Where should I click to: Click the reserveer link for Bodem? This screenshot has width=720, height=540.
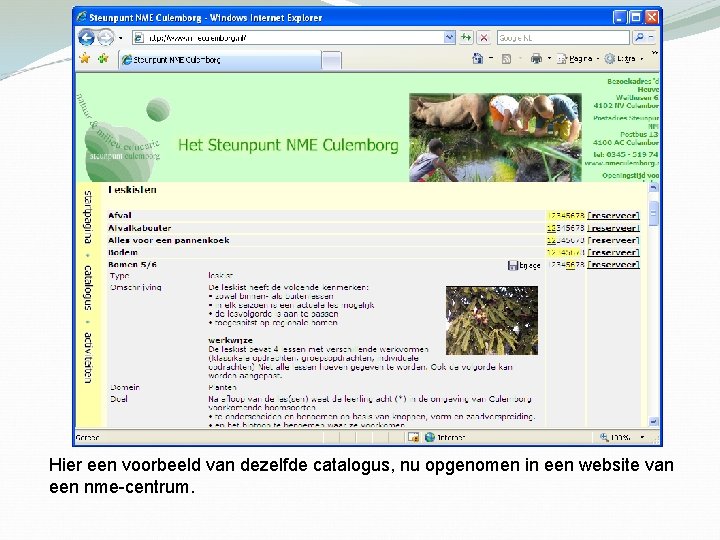pos(613,253)
